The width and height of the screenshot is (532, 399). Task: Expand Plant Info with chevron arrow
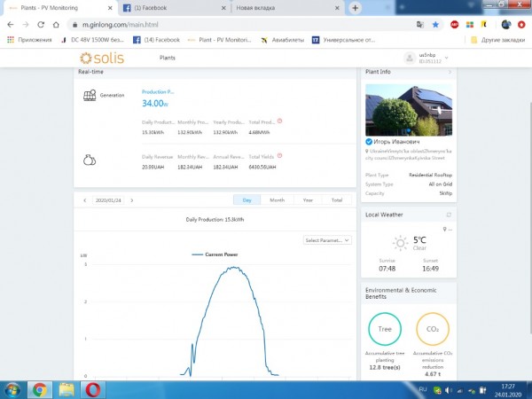(x=450, y=72)
